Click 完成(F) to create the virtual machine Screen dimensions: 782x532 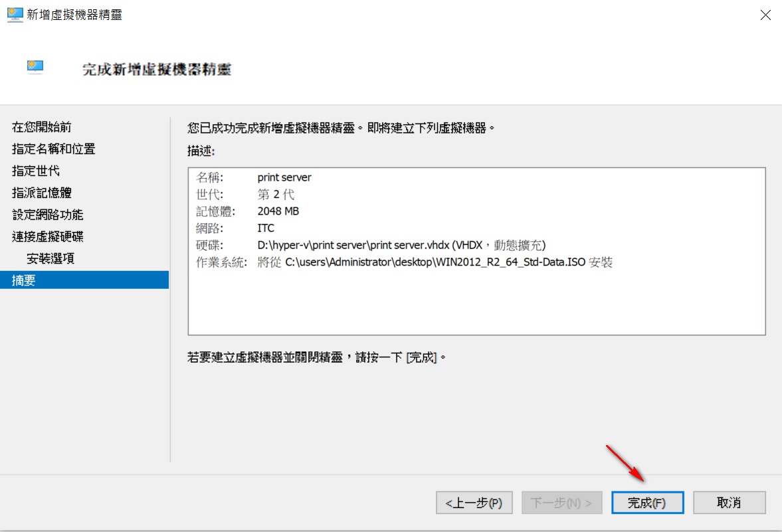tap(647, 503)
